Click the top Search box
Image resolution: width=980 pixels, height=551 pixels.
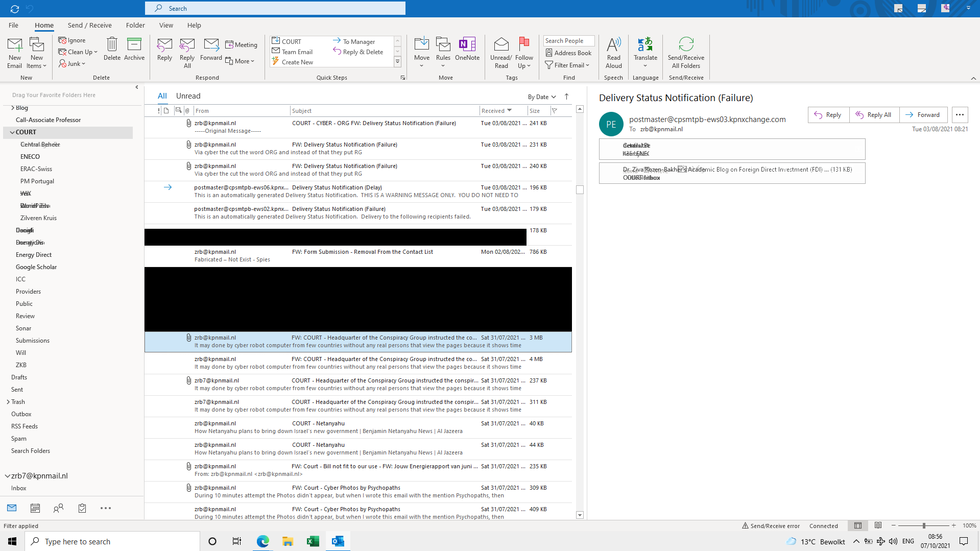tap(275, 8)
